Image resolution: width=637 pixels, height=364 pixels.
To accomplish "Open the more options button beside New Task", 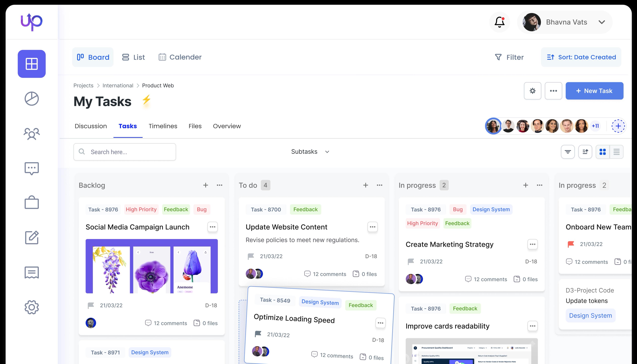I will [553, 91].
